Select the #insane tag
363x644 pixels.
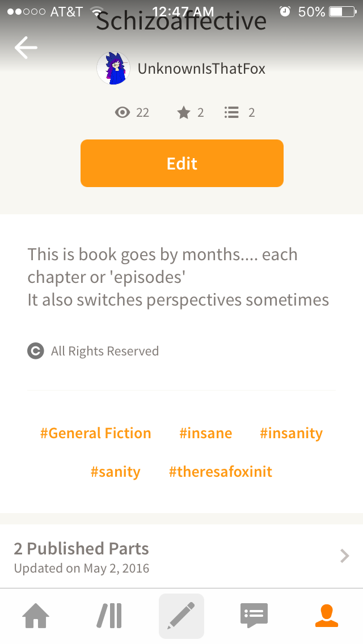(x=205, y=433)
